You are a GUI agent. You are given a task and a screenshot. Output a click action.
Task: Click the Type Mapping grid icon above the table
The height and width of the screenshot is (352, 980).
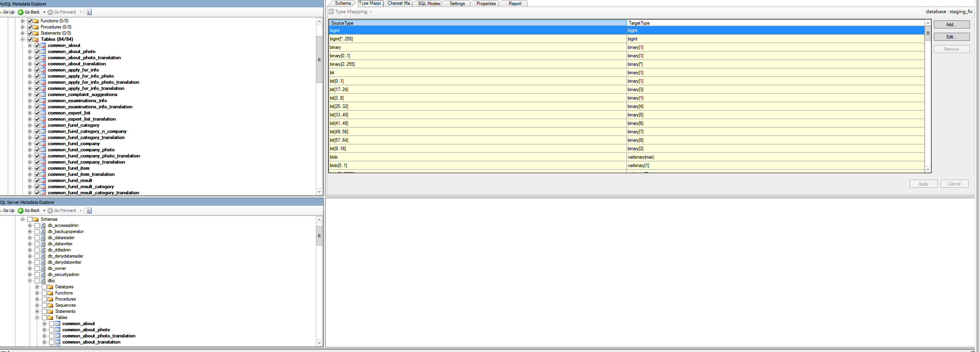click(x=331, y=12)
